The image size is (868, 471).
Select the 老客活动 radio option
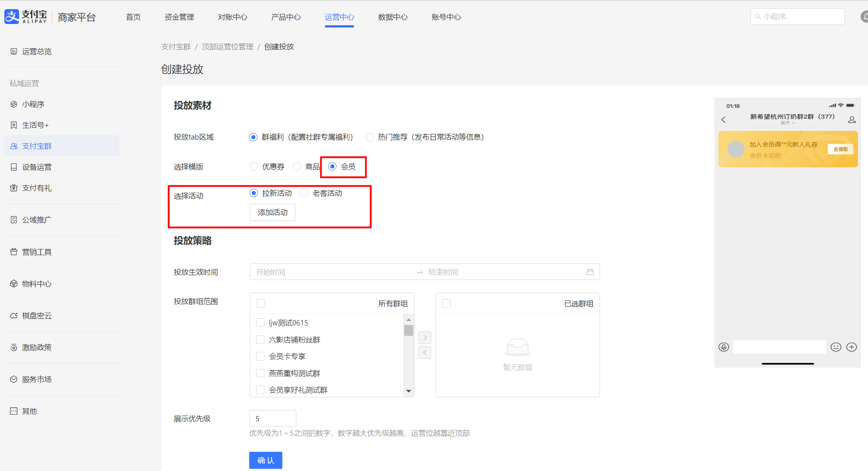pyautogui.click(x=304, y=193)
